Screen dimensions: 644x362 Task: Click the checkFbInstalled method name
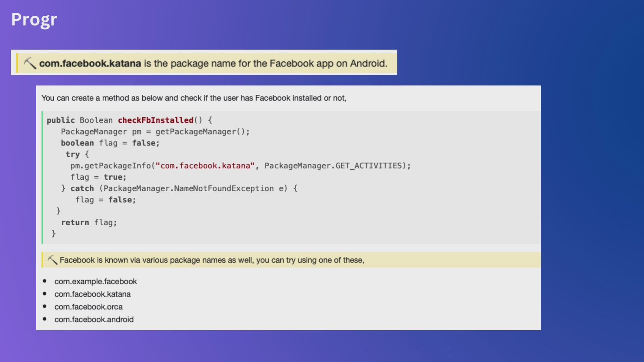[156, 120]
